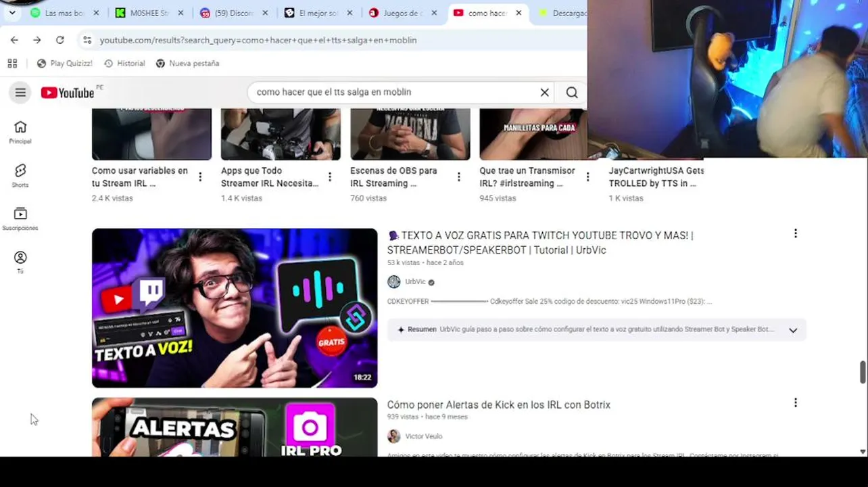
Task: Clear the YouTube search query
Action: click(x=544, y=93)
